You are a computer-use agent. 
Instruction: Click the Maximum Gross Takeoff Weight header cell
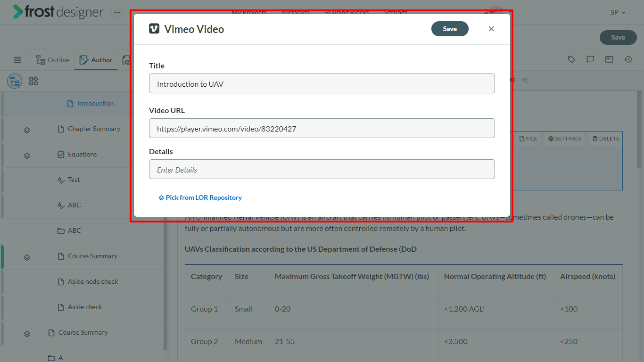(x=353, y=281)
